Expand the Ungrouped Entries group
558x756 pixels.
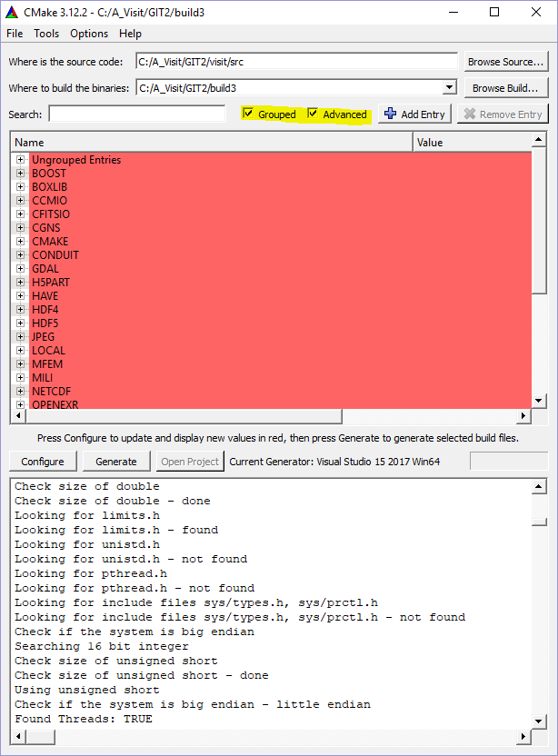[20, 159]
